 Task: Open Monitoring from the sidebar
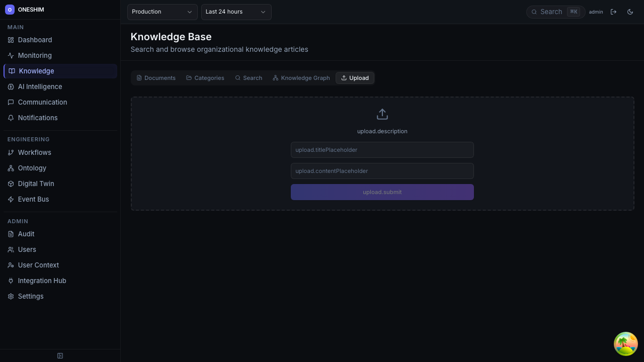(35, 55)
